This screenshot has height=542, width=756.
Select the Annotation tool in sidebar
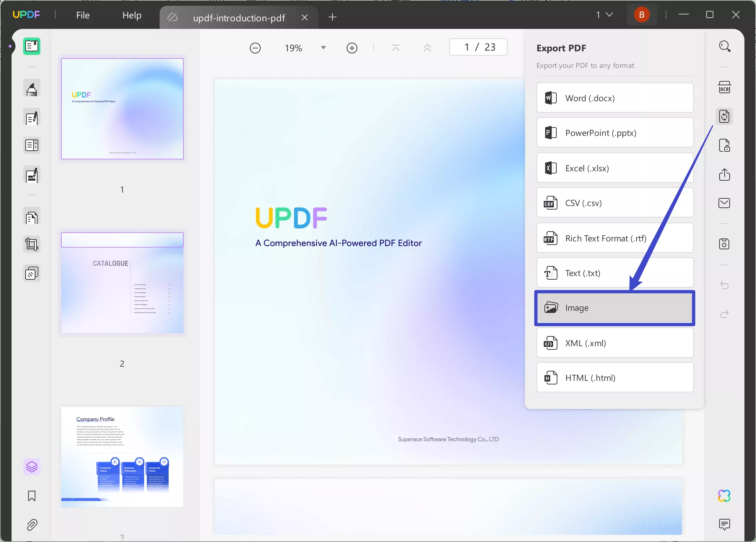tap(32, 89)
